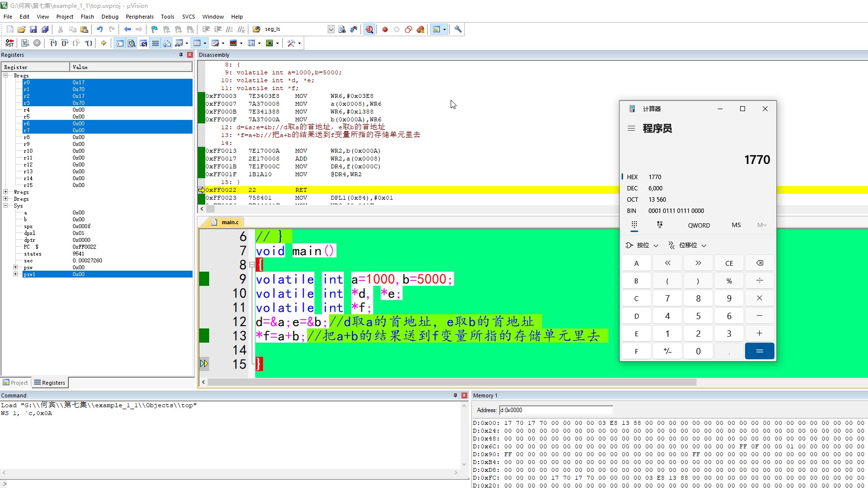
Task: Click the Start/Stop Debug Session icon
Action: tap(369, 29)
